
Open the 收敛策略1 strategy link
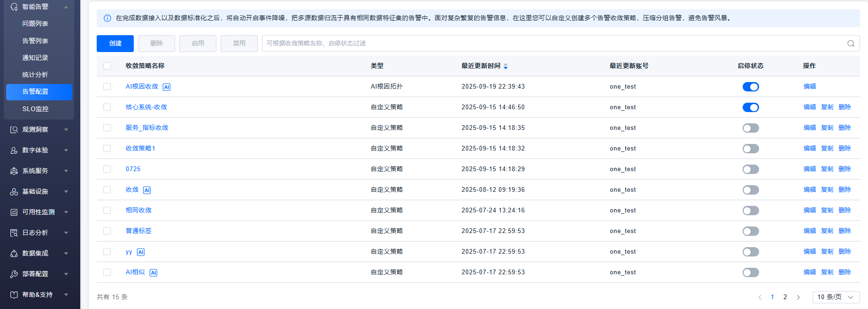[140, 148]
